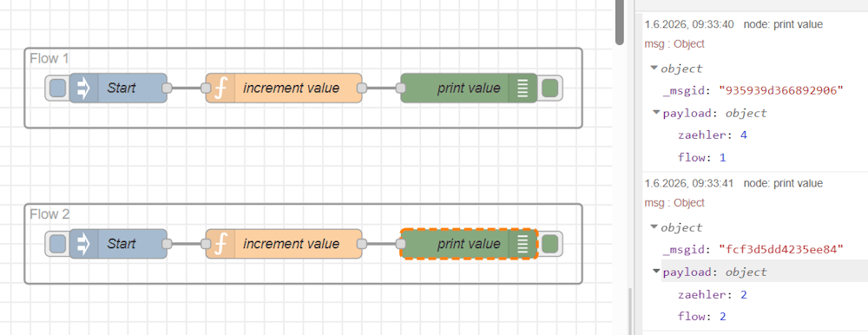
Task: Toggle debug output of Flow 1 print value
Action: (549, 88)
